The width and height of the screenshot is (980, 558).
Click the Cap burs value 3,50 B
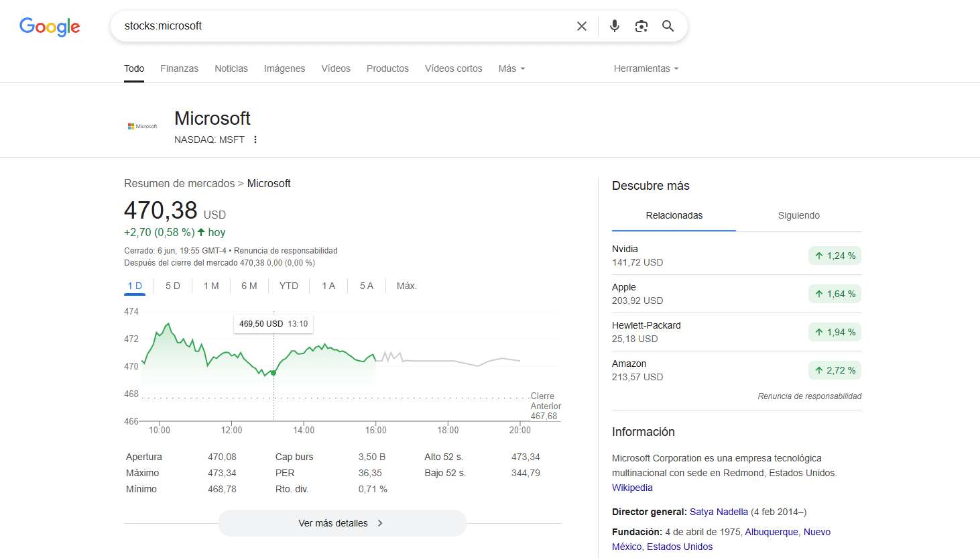[372, 457]
